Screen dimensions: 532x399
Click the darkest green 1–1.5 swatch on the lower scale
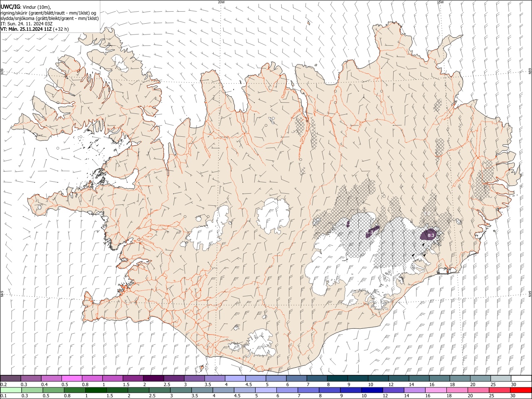click(x=96, y=390)
